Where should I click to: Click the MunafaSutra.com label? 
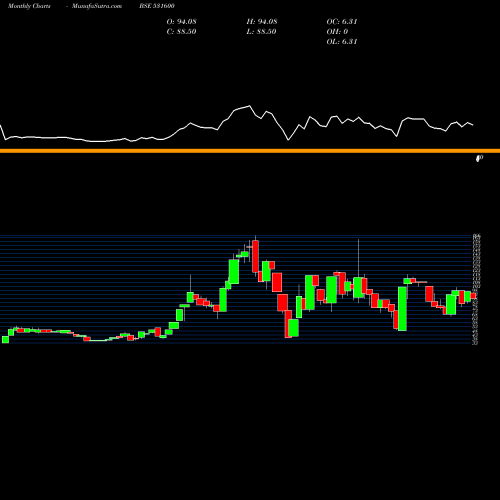97,6
